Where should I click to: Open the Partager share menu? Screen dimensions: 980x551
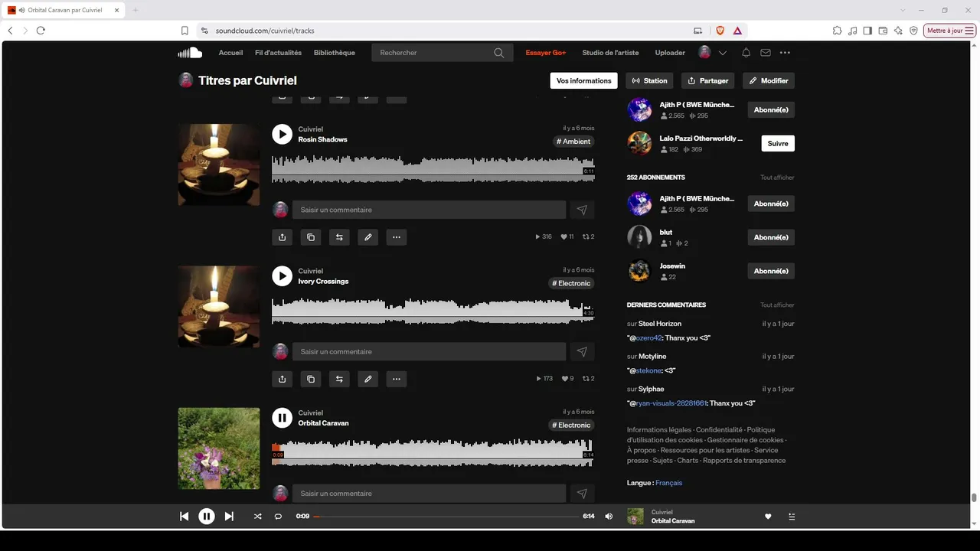click(707, 80)
